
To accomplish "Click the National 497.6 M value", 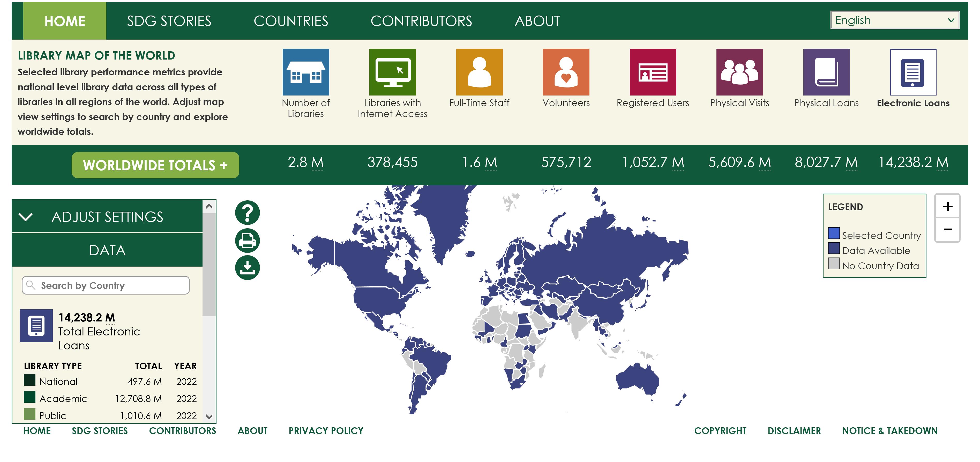I will (x=145, y=381).
